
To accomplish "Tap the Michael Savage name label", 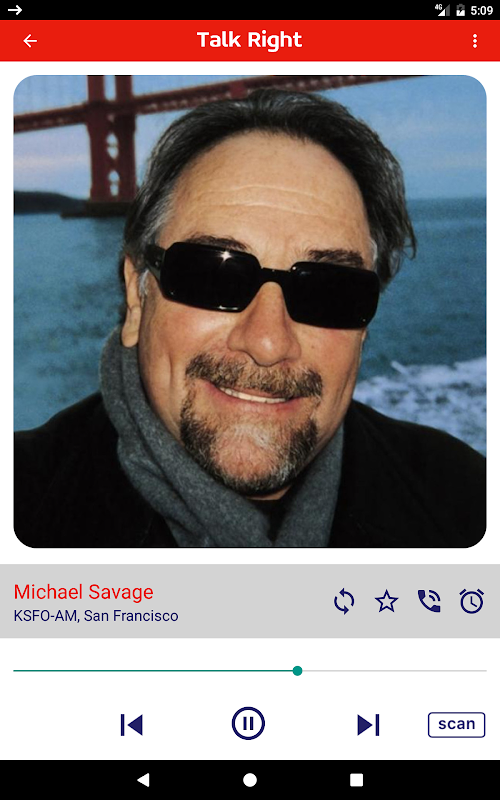I will (x=83, y=592).
